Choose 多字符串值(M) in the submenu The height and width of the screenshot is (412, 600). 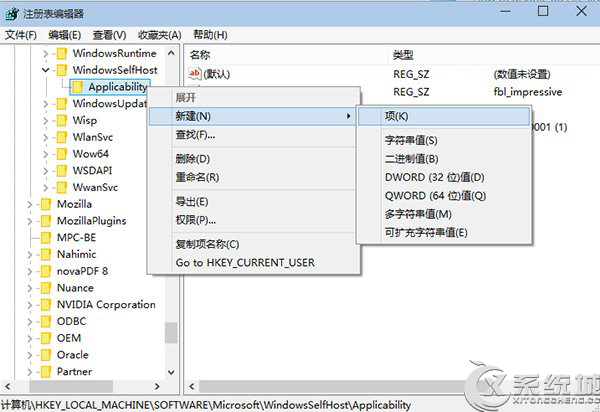coord(444,214)
